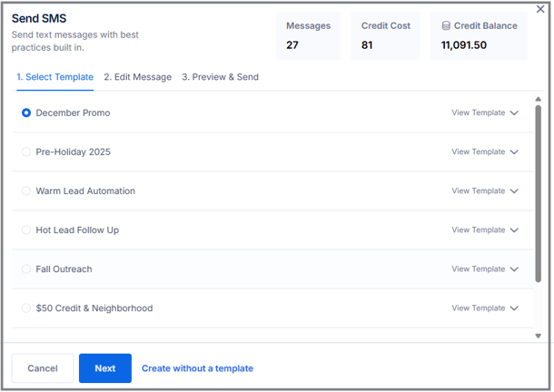
Task: Click Create without a template link
Action: coord(197,368)
